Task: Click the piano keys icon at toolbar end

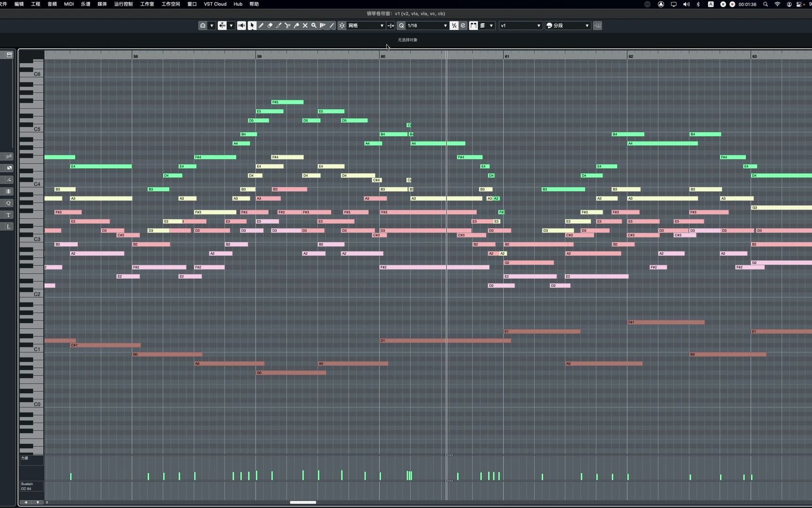Action: point(597,25)
